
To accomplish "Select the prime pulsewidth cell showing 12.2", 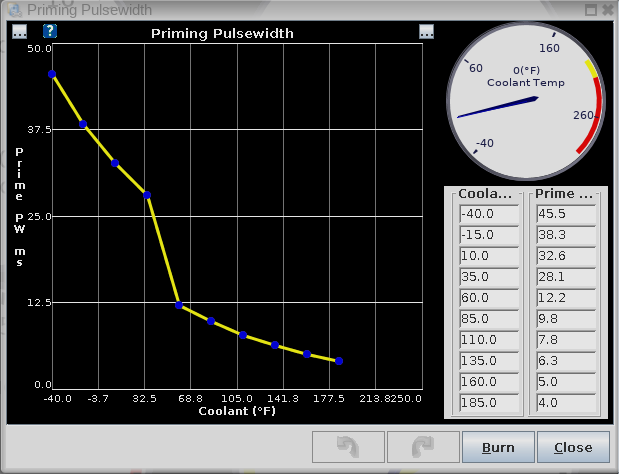I will pyautogui.click(x=565, y=298).
